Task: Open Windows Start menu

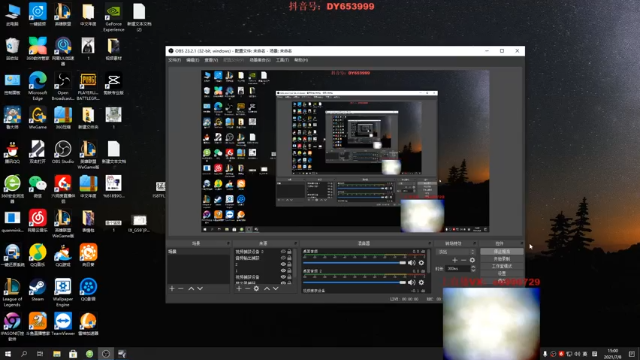Action: 8,353
